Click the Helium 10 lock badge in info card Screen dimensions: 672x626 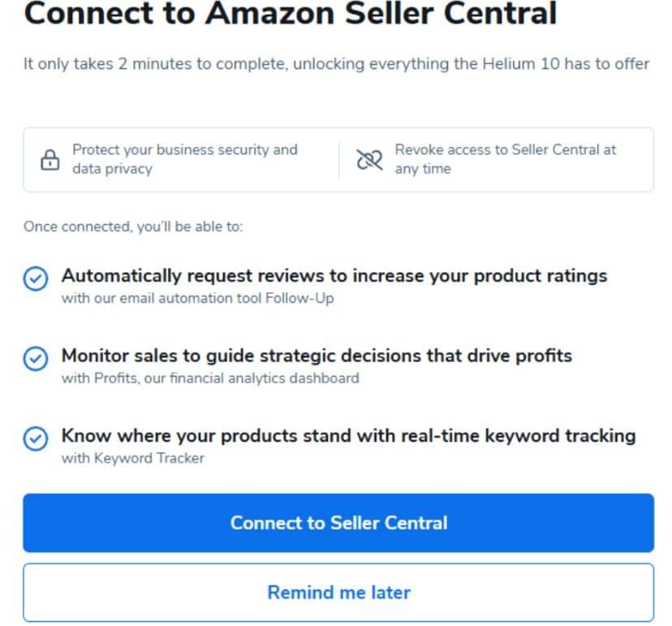51,160
